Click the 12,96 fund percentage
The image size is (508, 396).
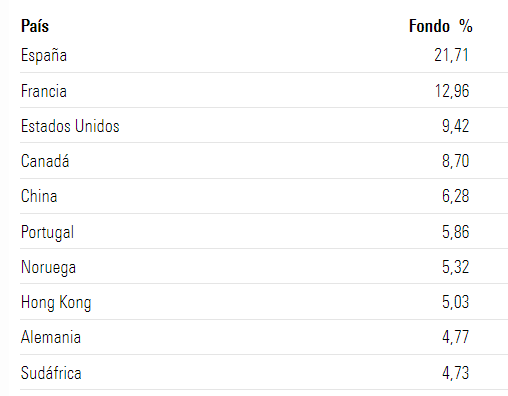(x=452, y=91)
